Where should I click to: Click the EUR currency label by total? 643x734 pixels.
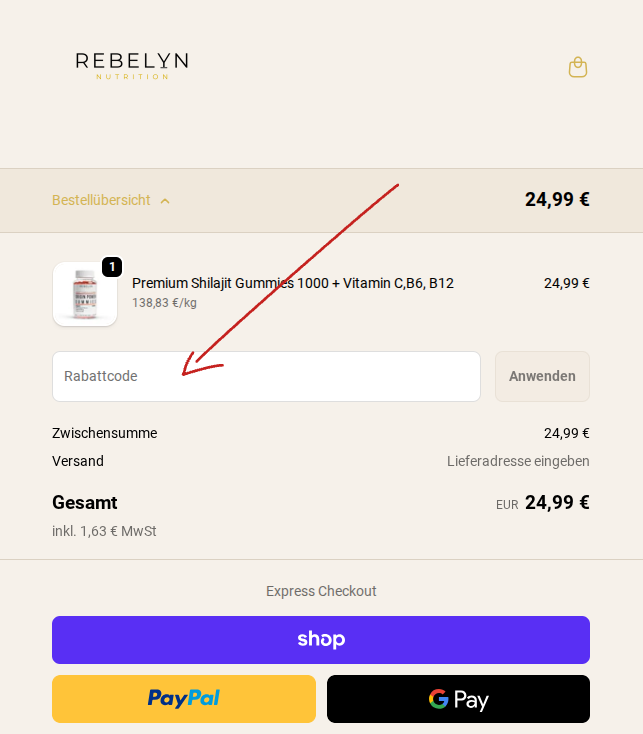[x=507, y=505]
